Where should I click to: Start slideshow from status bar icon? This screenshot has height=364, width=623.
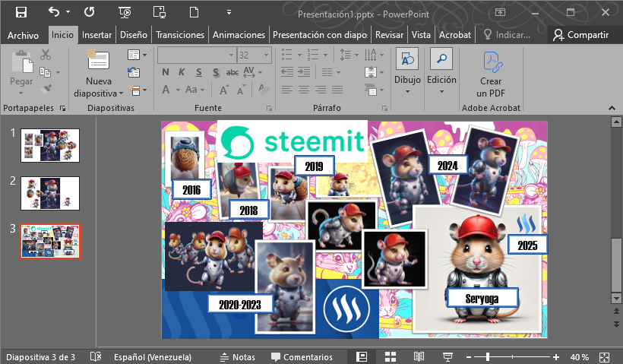(447, 356)
